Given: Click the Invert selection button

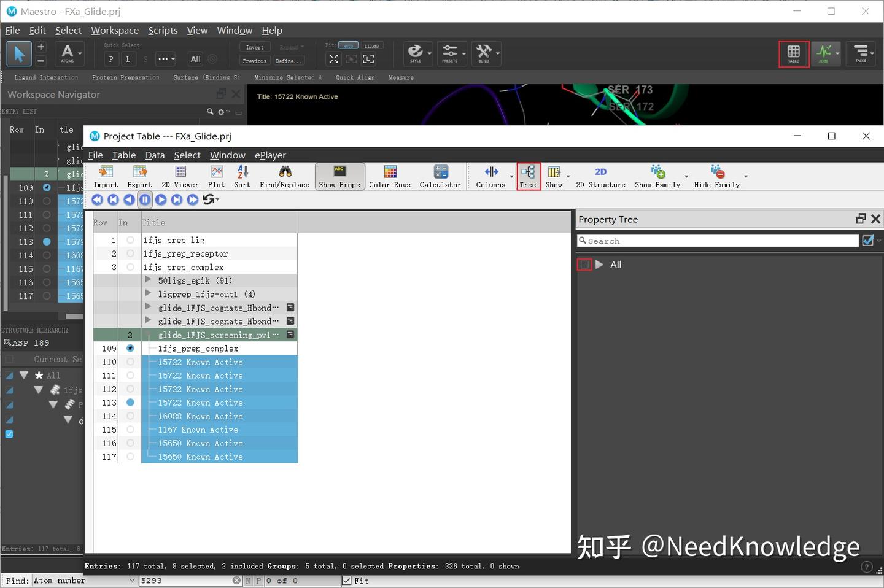Looking at the screenshot, I should pyautogui.click(x=254, y=47).
